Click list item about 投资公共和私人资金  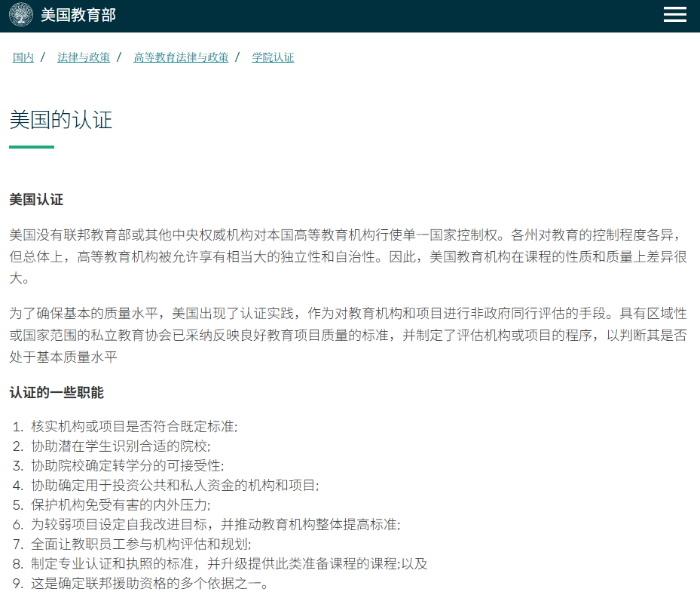(175, 486)
